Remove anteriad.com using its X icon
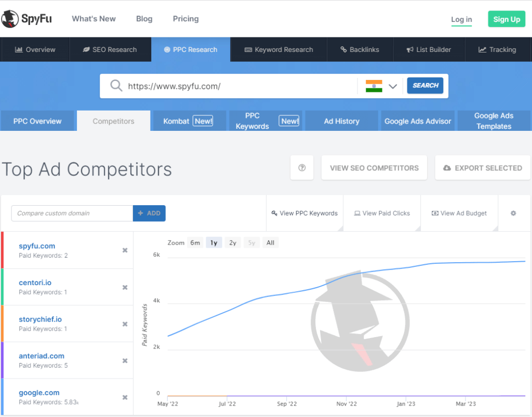Viewport: 532px width, 417px height. coord(125,361)
